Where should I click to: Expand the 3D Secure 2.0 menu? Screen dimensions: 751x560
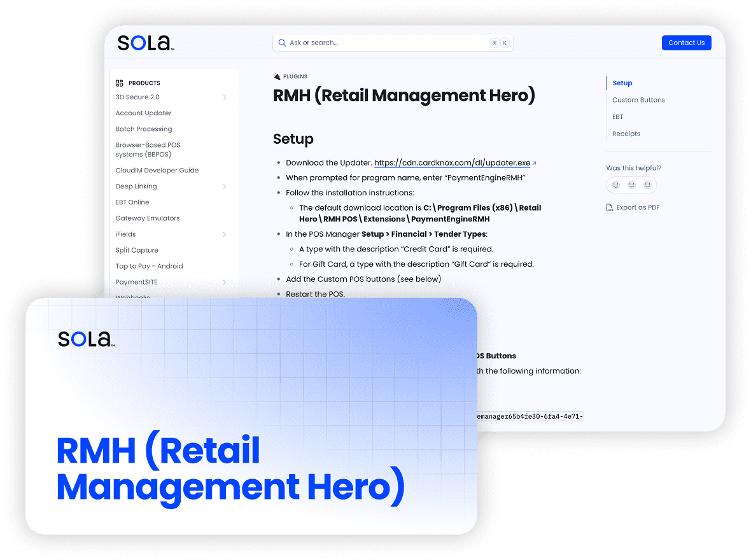(x=225, y=97)
